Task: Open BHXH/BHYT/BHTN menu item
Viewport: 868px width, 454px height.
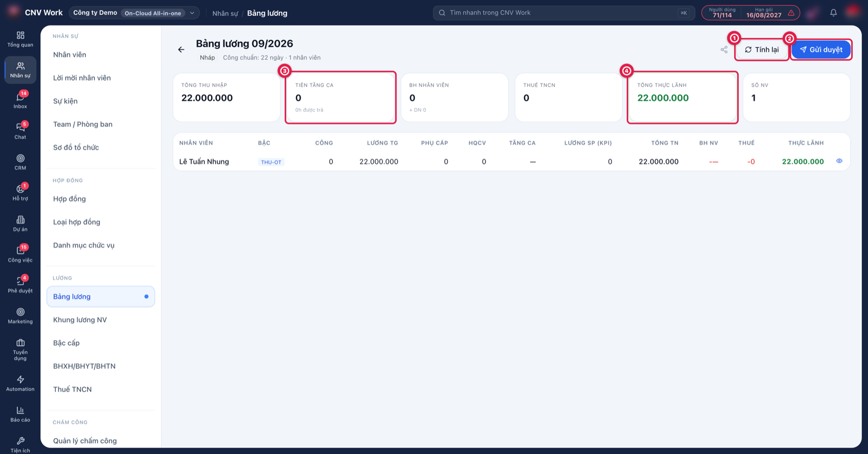Action: pyautogui.click(x=101, y=366)
